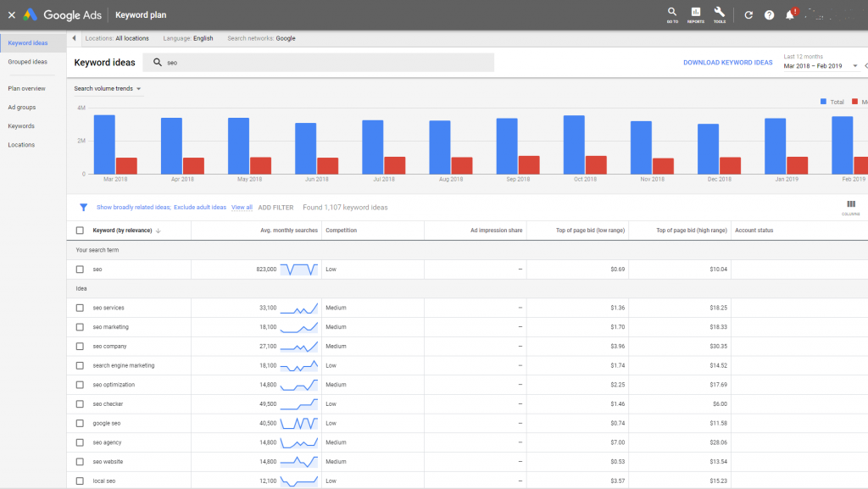Open Plan overview in the sidebar
Image resolution: width=868 pixels, height=489 pixels.
[27, 88]
